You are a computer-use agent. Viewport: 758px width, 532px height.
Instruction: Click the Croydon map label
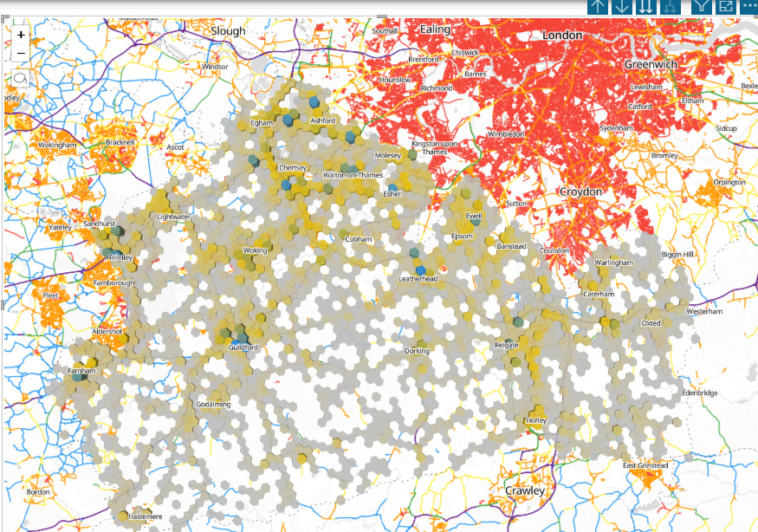point(580,191)
